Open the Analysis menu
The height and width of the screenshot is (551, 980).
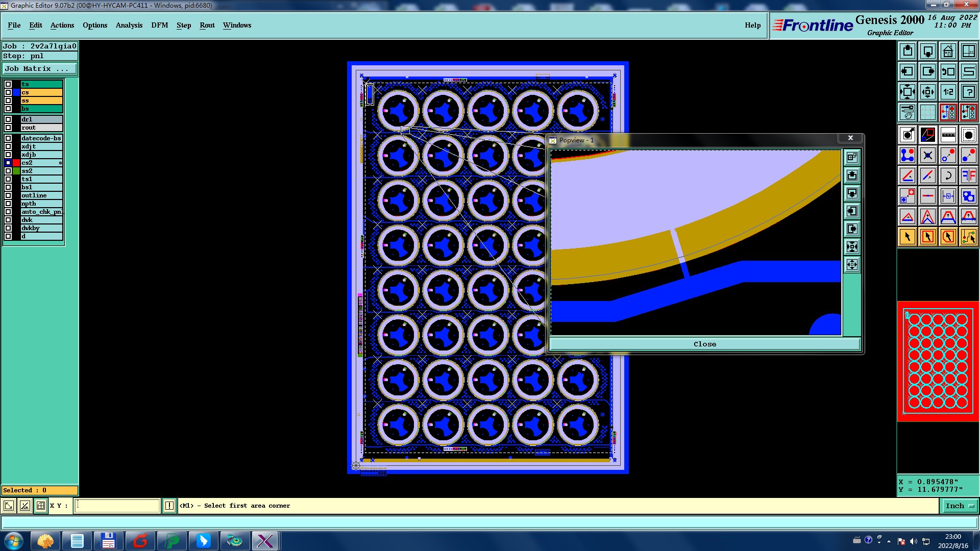click(x=129, y=25)
